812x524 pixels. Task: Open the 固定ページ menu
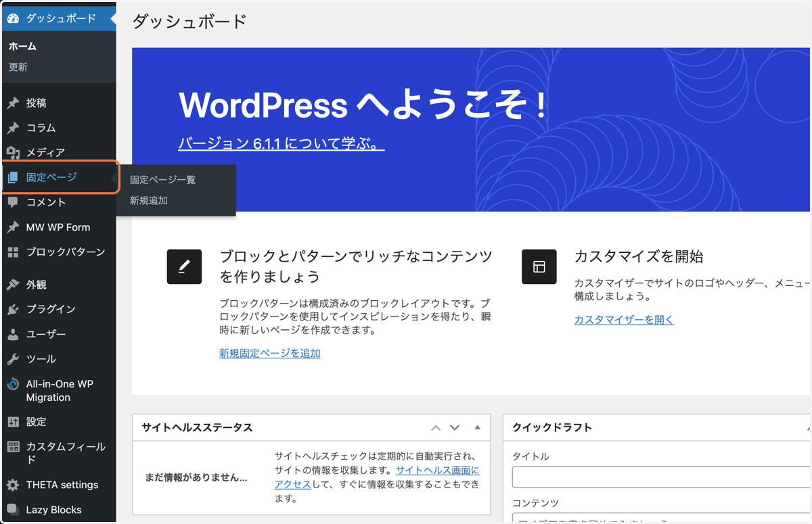(59, 178)
